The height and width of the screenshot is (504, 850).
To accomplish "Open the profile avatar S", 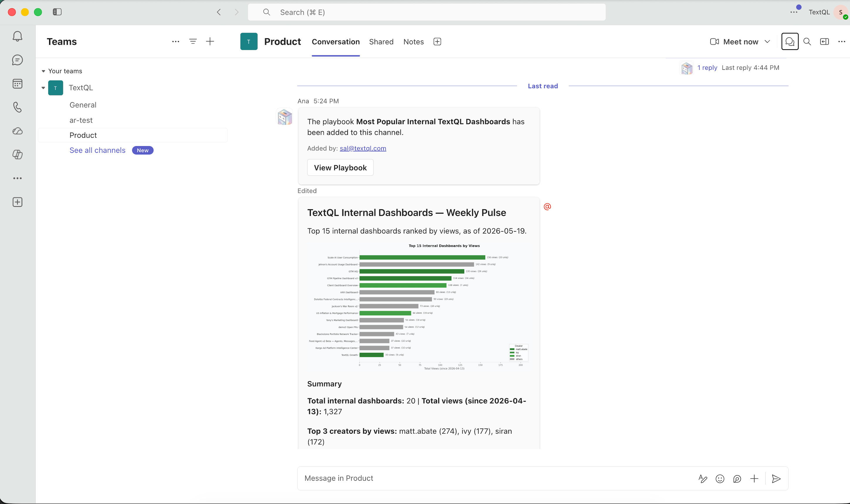I will click(841, 12).
